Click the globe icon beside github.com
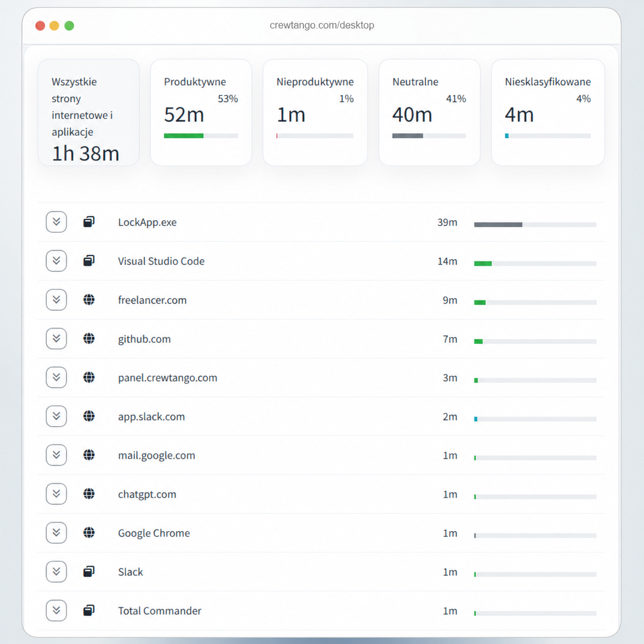644x644 pixels. [89, 338]
